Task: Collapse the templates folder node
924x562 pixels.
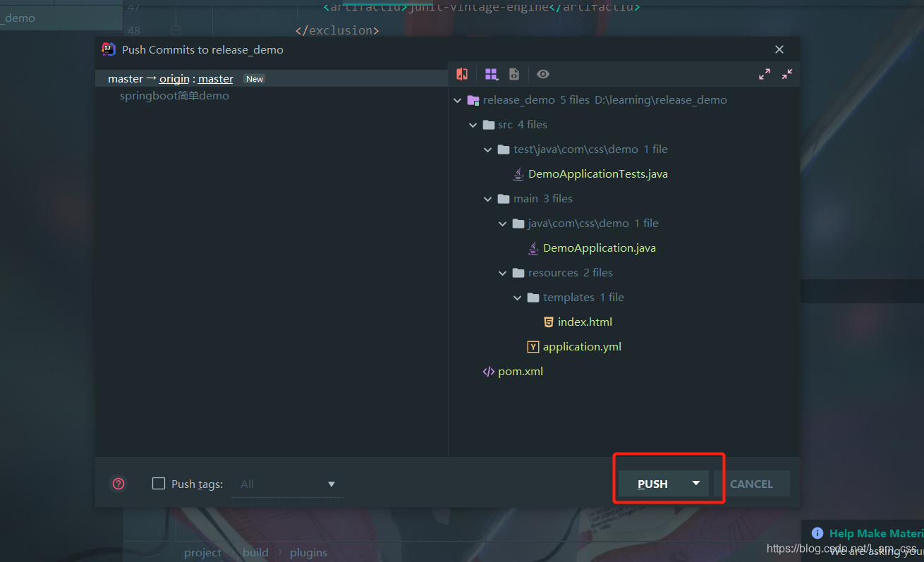Action: click(517, 298)
